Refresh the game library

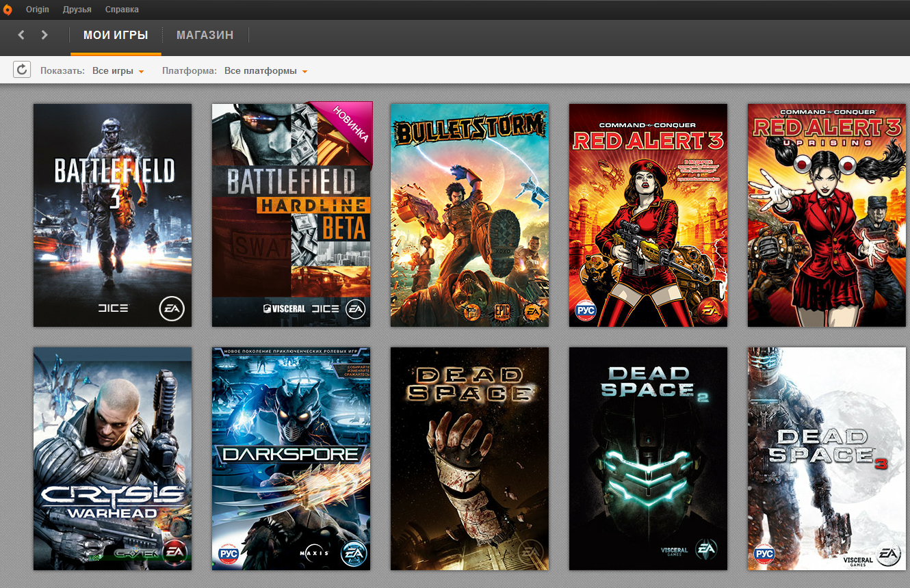click(x=22, y=70)
